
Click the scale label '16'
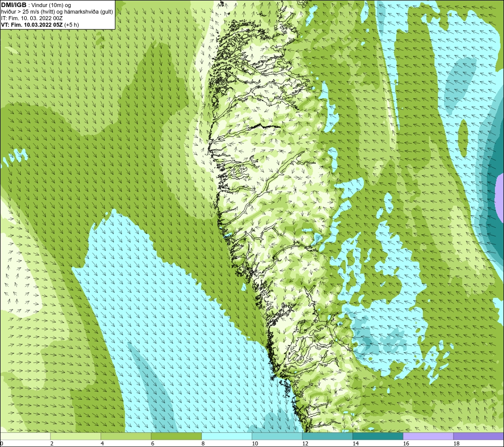point(406,444)
